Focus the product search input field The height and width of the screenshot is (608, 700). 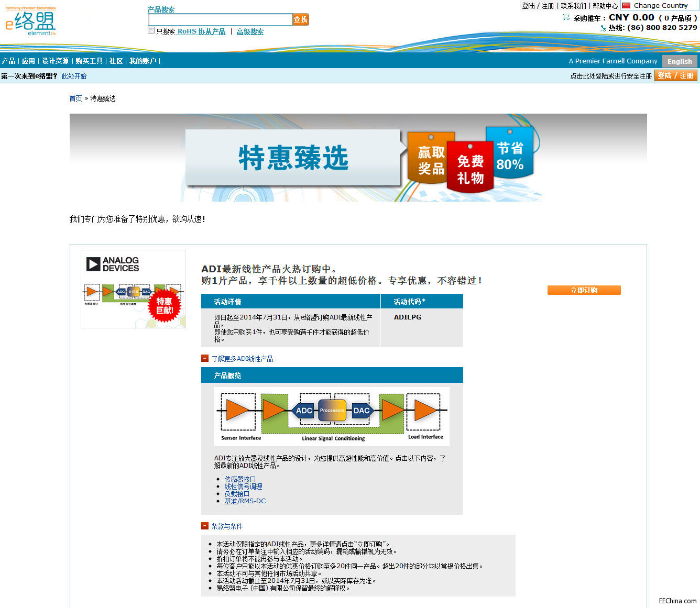click(x=220, y=19)
